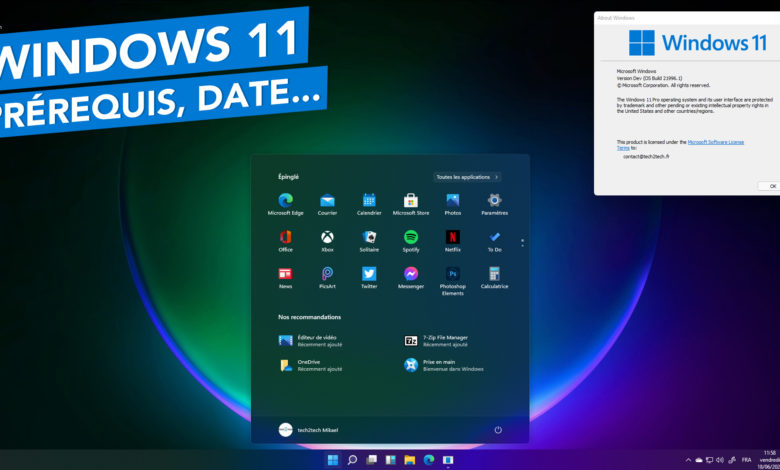Open Éditeur de vidéo recommendation
The image size is (780, 470).
tap(311, 341)
